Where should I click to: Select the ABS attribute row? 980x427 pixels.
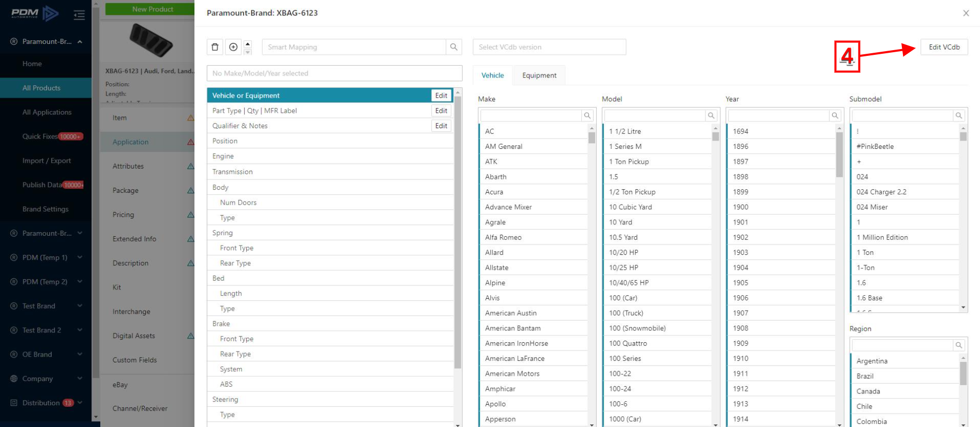coord(330,384)
